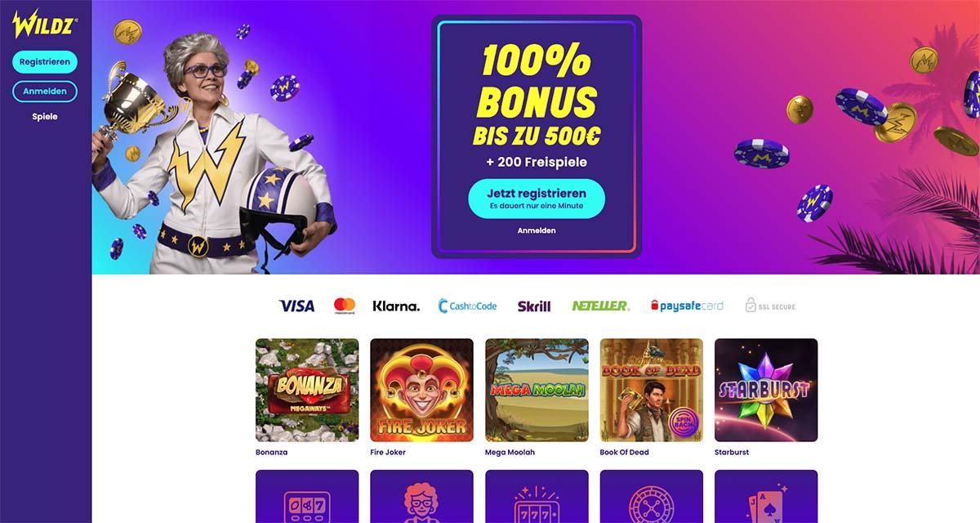Open the Bonanza Megaways game thumbnail
The image size is (980, 523).
307,390
